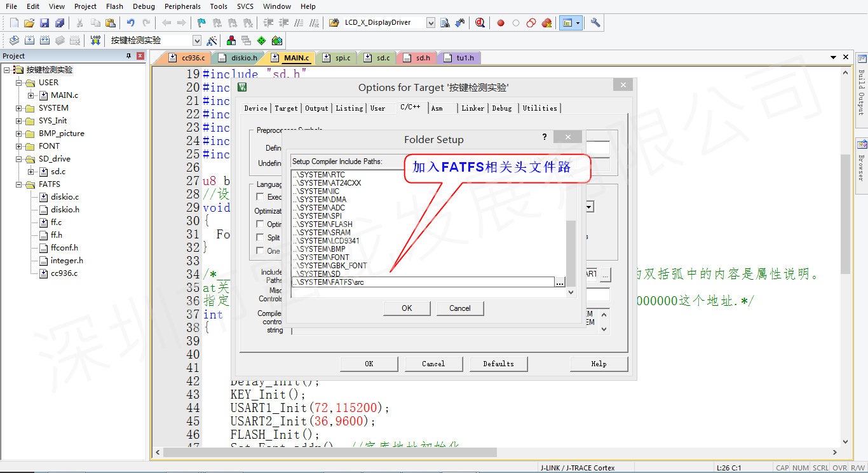The height and width of the screenshot is (473, 868).
Task: Expand the SYSTEM folder in project tree
Action: (x=19, y=108)
